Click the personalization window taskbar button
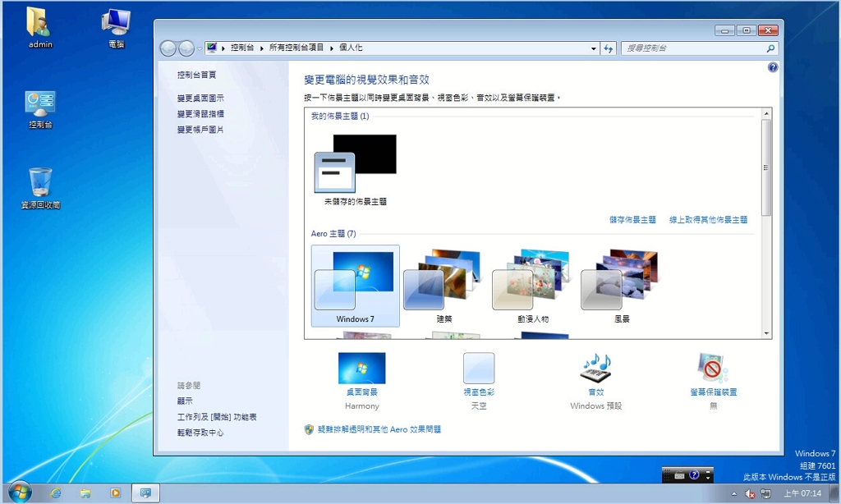Image resolution: width=841 pixels, height=504 pixels. pyautogui.click(x=145, y=493)
